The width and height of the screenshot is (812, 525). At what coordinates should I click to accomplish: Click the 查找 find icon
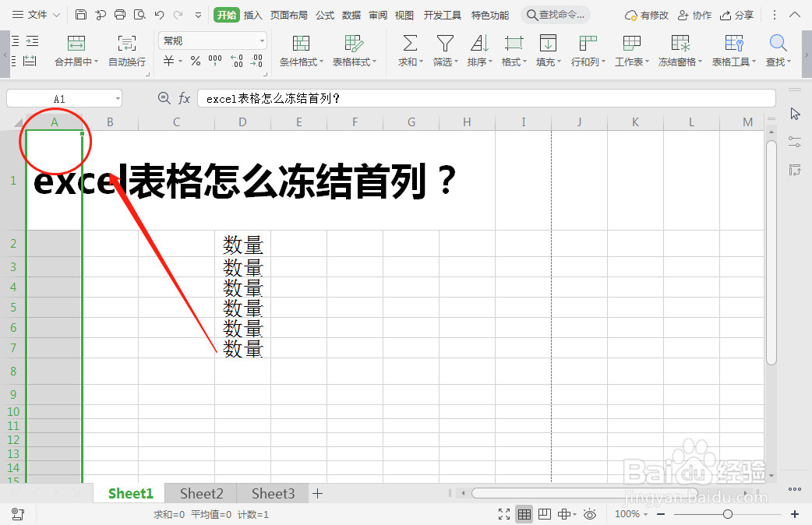(x=778, y=44)
